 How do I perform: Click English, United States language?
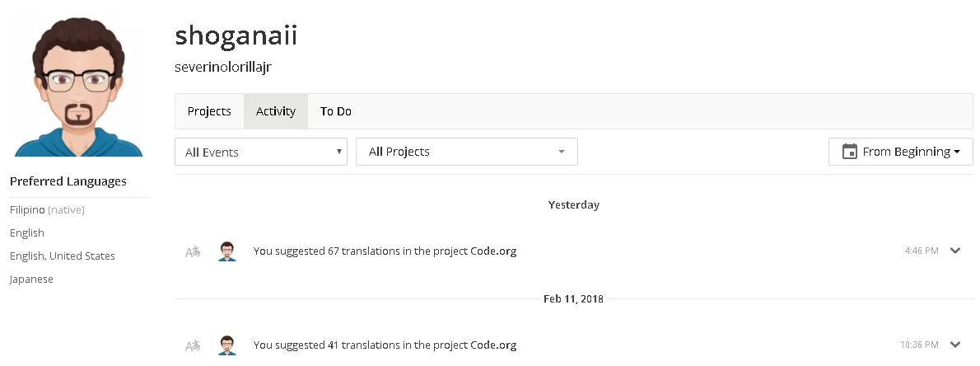(63, 256)
